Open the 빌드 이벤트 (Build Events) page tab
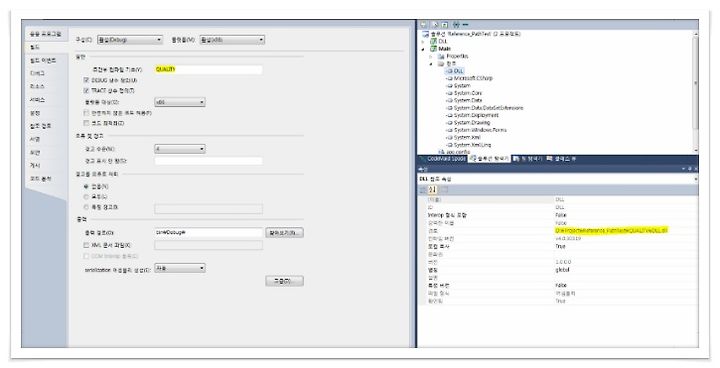Image resolution: width=720 pixels, height=368 pixels. point(43,61)
